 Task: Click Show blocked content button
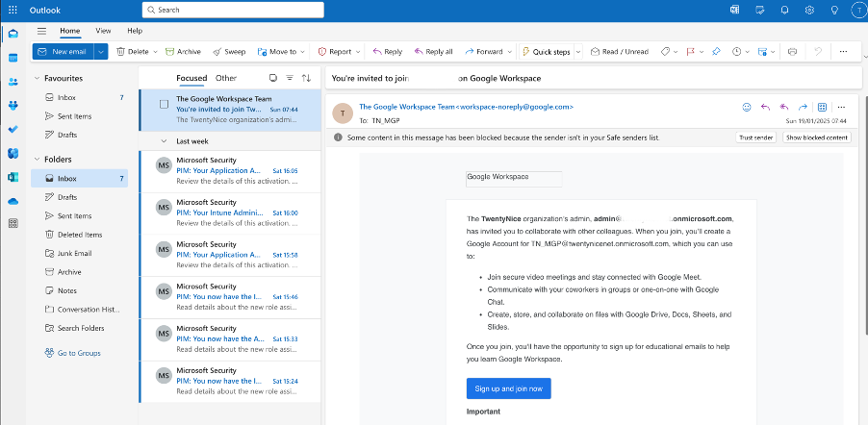pyautogui.click(x=817, y=137)
